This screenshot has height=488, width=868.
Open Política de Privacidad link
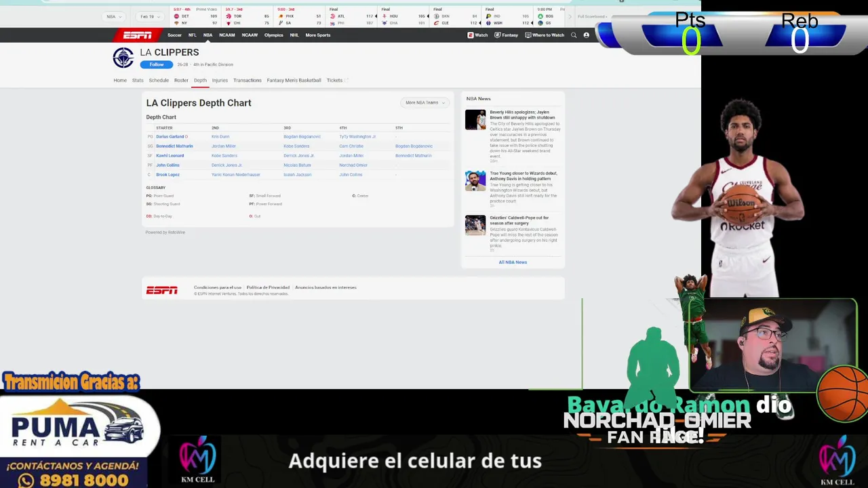point(268,287)
